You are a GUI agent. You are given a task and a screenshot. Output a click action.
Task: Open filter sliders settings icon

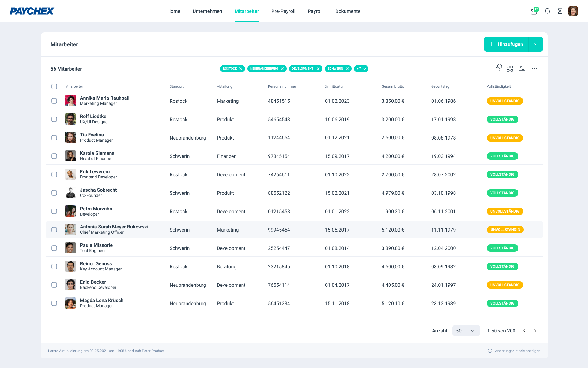[522, 69]
